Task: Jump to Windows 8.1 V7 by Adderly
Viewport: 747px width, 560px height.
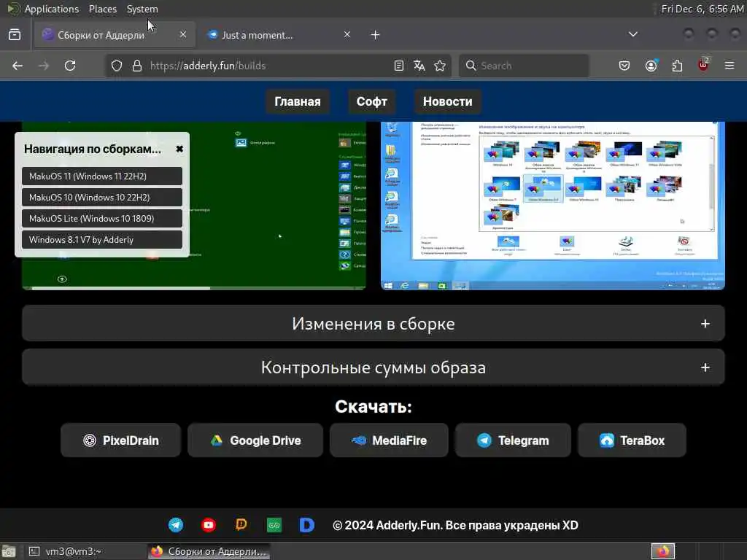Action: pyautogui.click(x=102, y=239)
